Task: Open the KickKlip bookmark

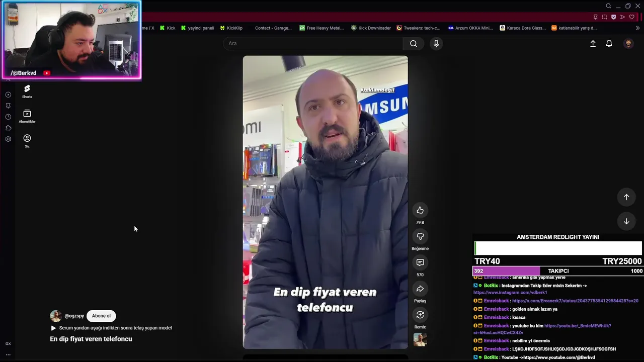Action: click(x=231, y=28)
